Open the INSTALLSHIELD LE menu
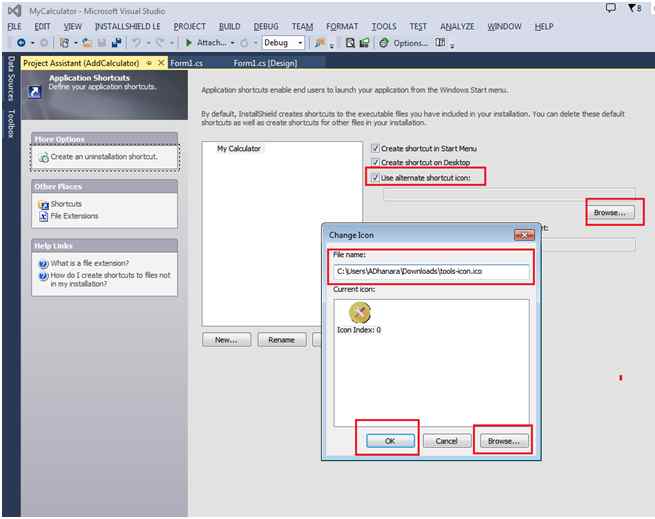The image size is (655, 519). point(127,26)
